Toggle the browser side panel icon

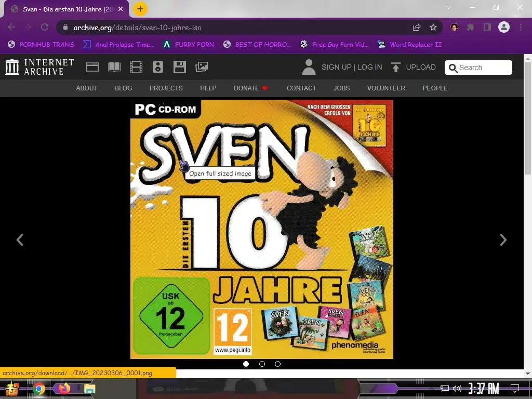coord(487,27)
